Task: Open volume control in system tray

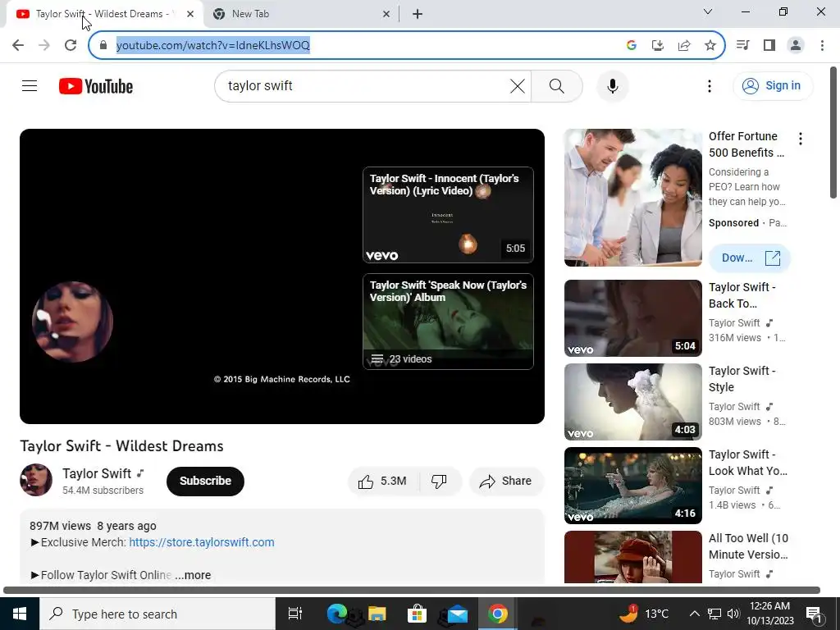Action: pos(733,614)
